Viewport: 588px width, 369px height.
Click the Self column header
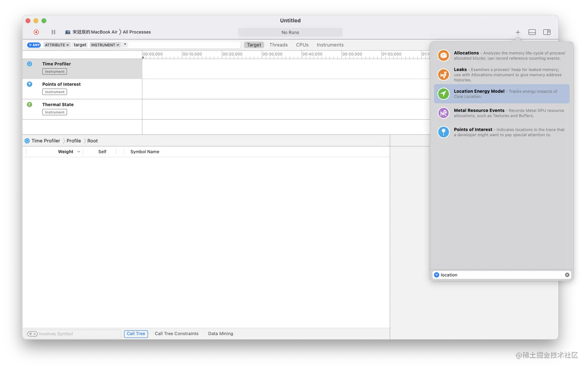coord(102,152)
